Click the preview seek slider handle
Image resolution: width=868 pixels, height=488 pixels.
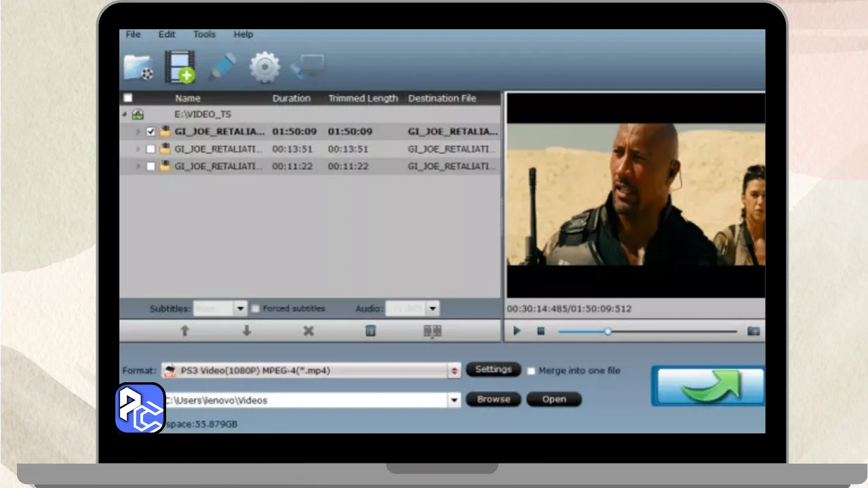click(x=608, y=331)
